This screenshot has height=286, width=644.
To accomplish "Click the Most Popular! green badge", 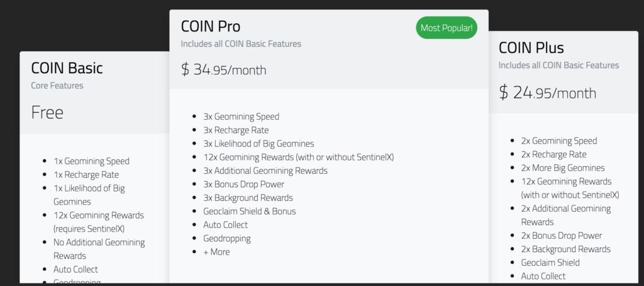I will click(x=447, y=28).
